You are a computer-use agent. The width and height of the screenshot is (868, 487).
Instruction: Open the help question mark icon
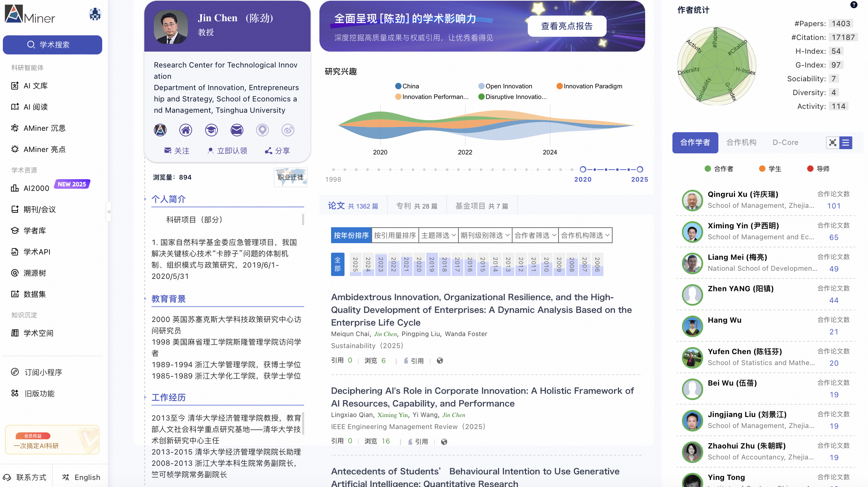pyautogui.click(x=854, y=5)
